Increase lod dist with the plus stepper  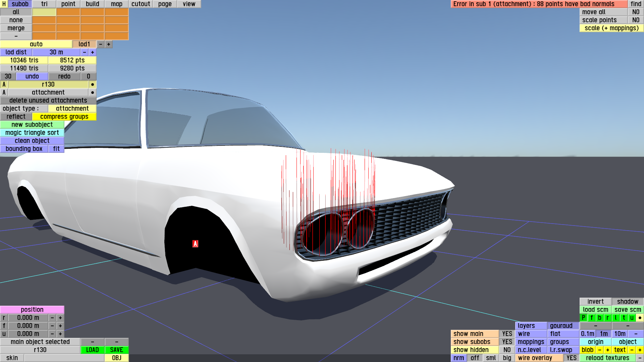point(93,52)
